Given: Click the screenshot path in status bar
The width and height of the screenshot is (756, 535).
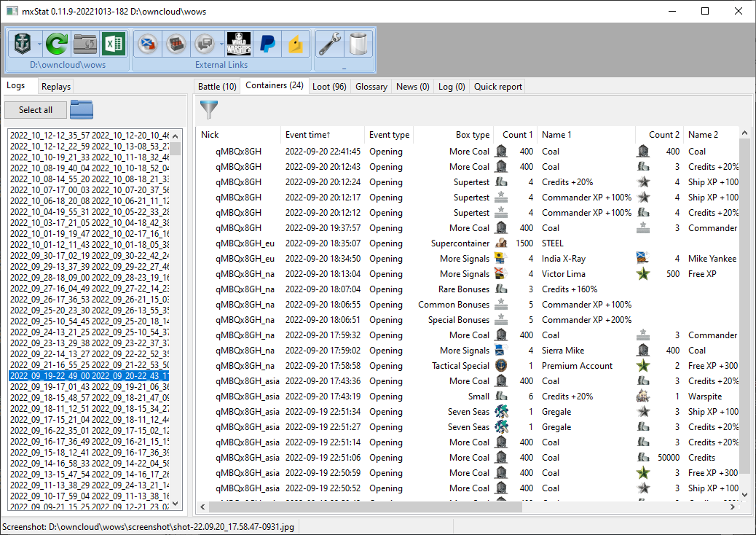Looking at the screenshot, I should pyautogui.click(x=148, y=527).
